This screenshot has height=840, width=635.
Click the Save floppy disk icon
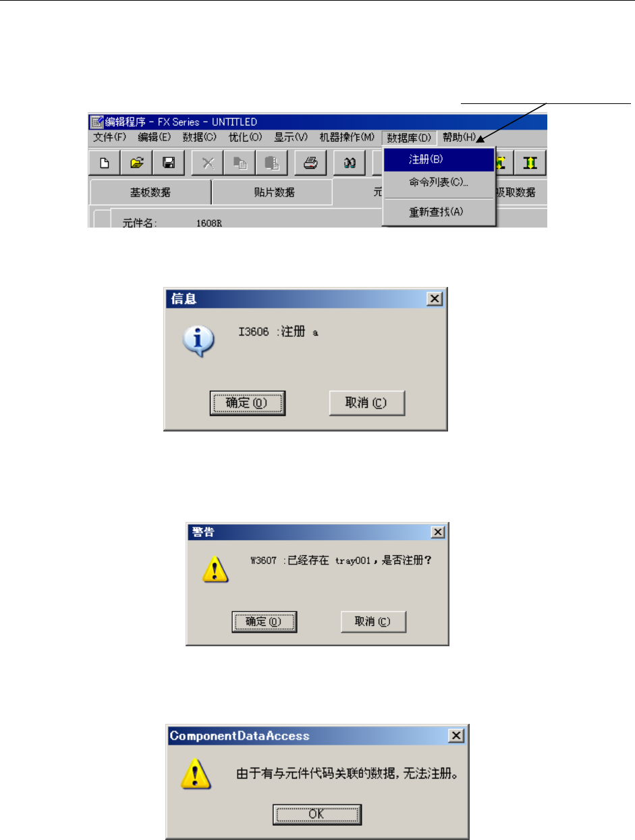pyautogui.click(x=169, y=163)
